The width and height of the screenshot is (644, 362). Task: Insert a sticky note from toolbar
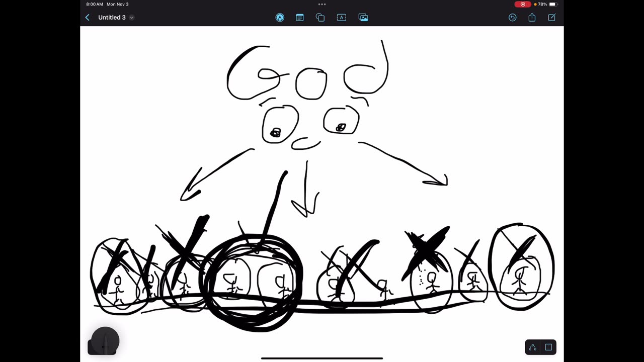(x=300, y=18)
